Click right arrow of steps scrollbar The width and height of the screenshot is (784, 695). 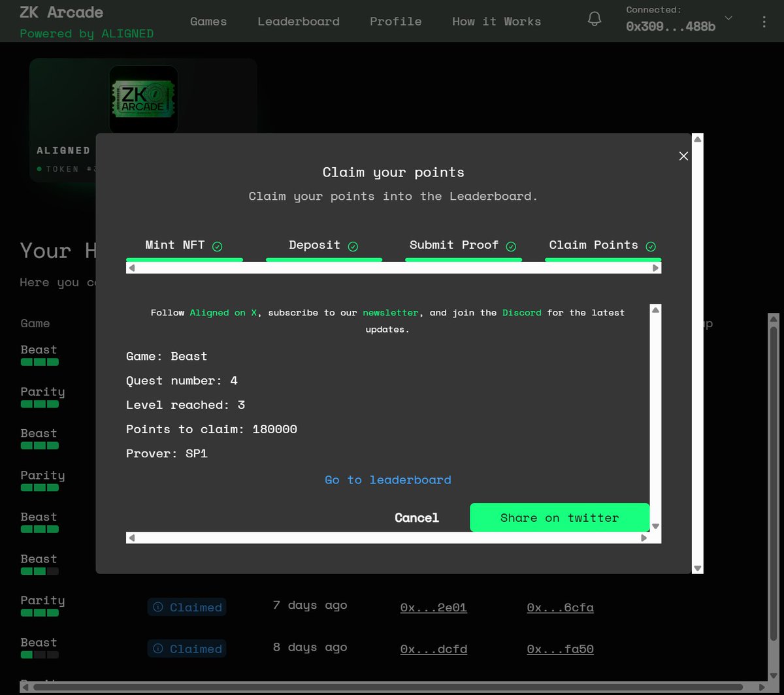(656, 268)
